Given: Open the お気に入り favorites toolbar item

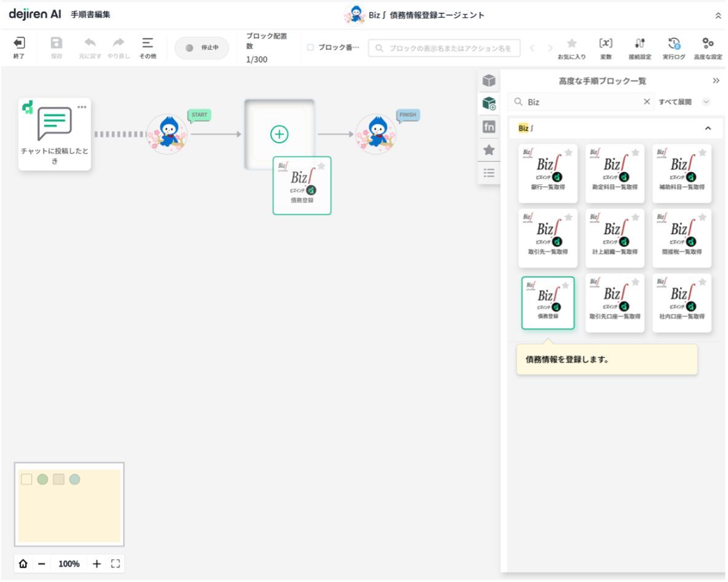Looking at the screenshot, I should click(x=571, y=49).
